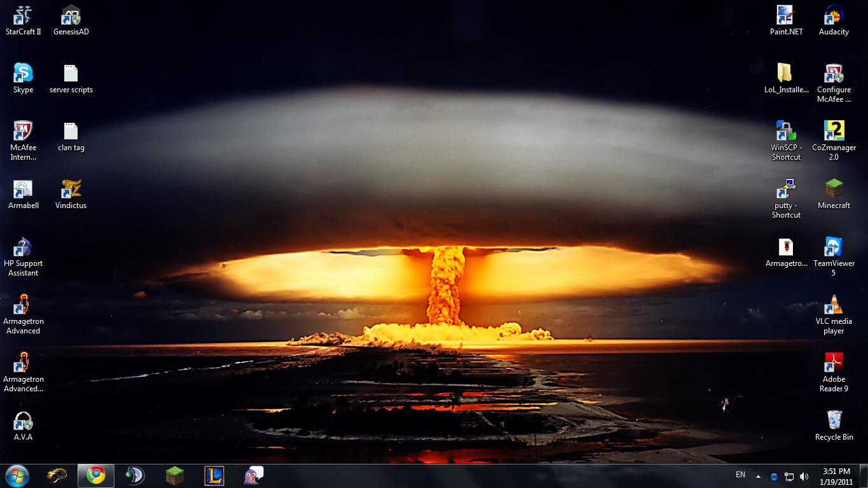The width and height of the screenshot is (868, 488).
Task: Select VLC media player icon
Action: click(834, 305)
